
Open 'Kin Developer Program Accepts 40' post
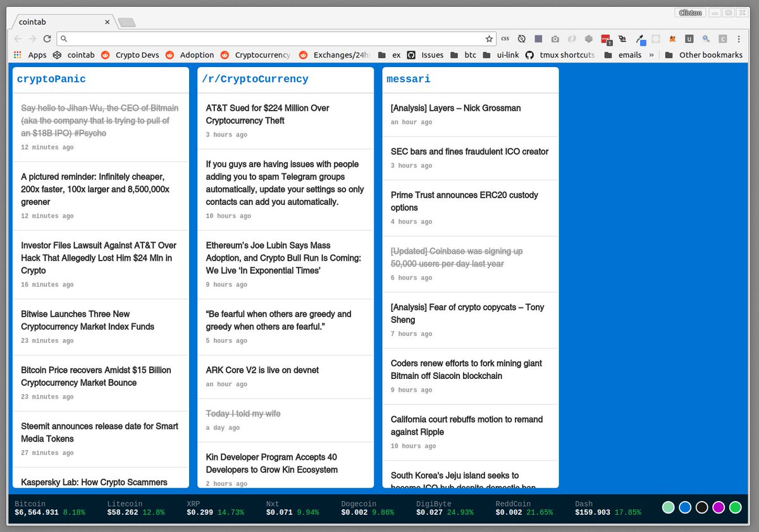coord(271,463)
